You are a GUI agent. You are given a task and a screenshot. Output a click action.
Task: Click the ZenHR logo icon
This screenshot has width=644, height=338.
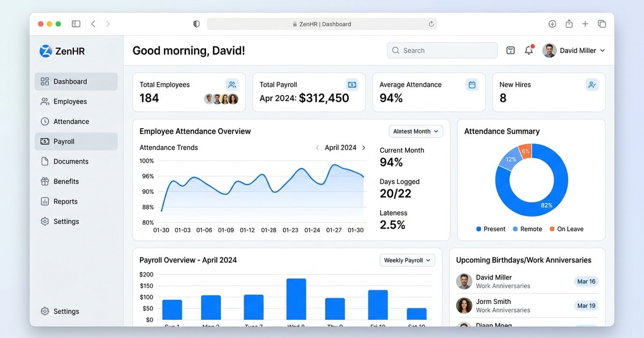pyautogui.click(x=46, y=51)
